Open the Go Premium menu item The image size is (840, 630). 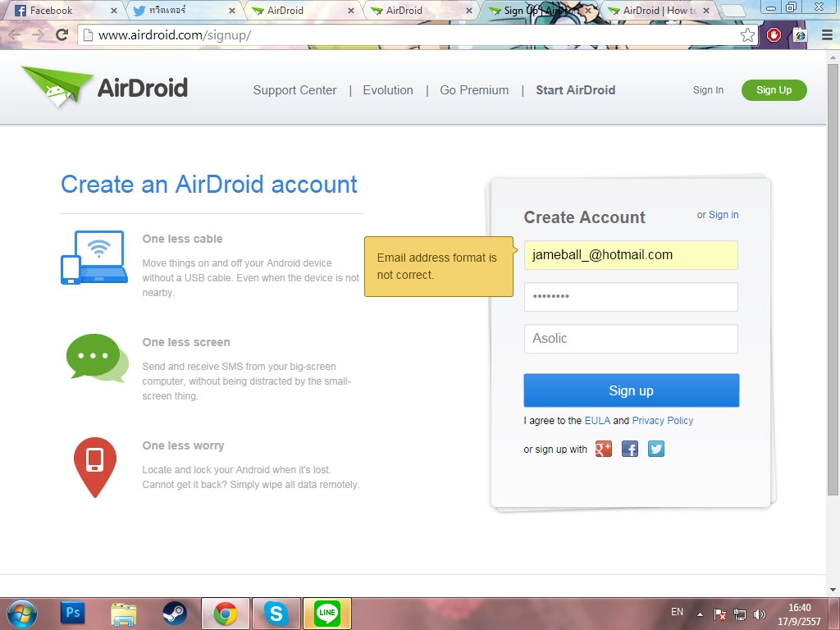[x=474, y=90]
